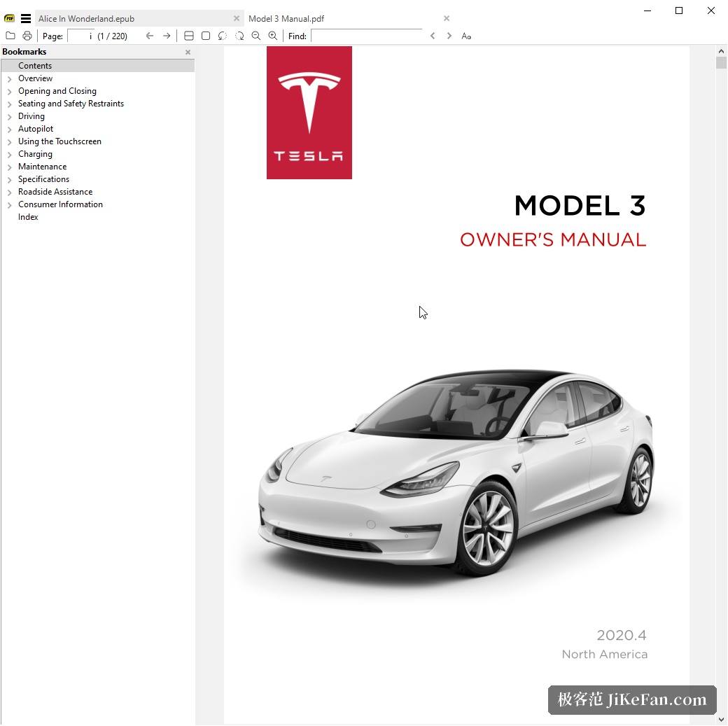The height and width of the screenshot is (726, 728).
Task: Click the Open file folder icon
Action: point(10,36)
